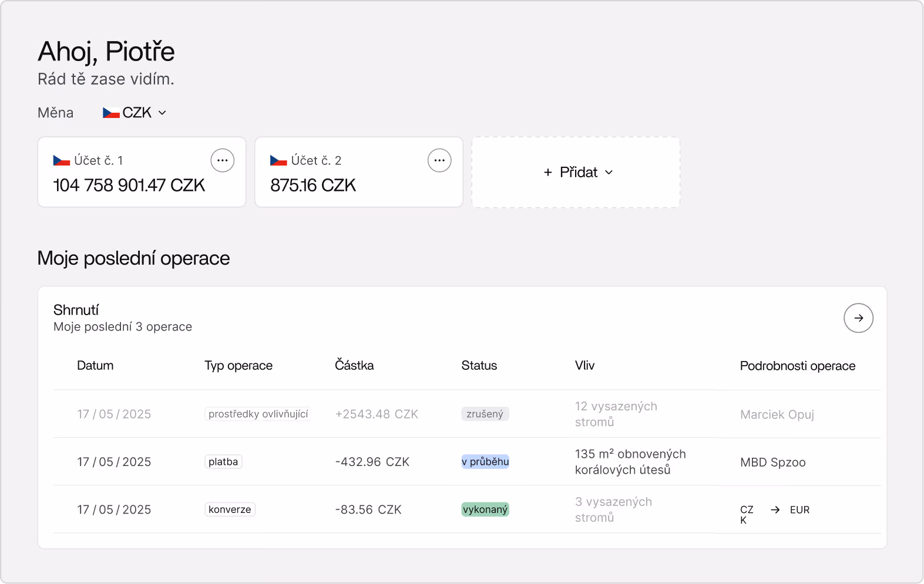The width and height of the screenshot is (924, 584).
Task: Click '12 vysazených stromů' impact text
Action: pos(616,414)
